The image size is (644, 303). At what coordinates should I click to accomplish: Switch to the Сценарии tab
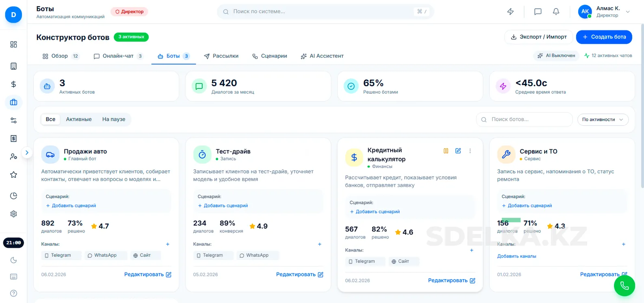[270, 56]
